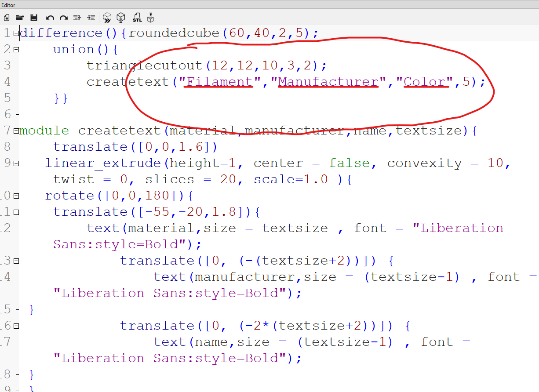Click the "Manufacturer" string
The image size is (539, 392).
click(328, 82)
